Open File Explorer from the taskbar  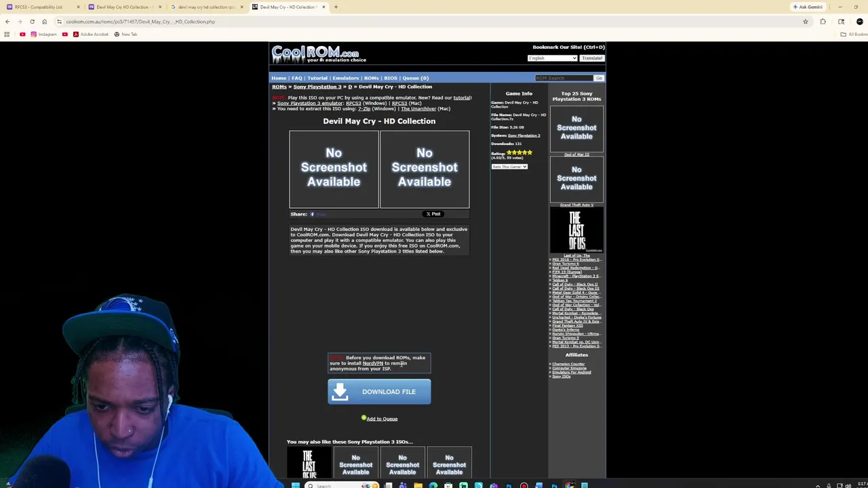click(x=418, y=485)
